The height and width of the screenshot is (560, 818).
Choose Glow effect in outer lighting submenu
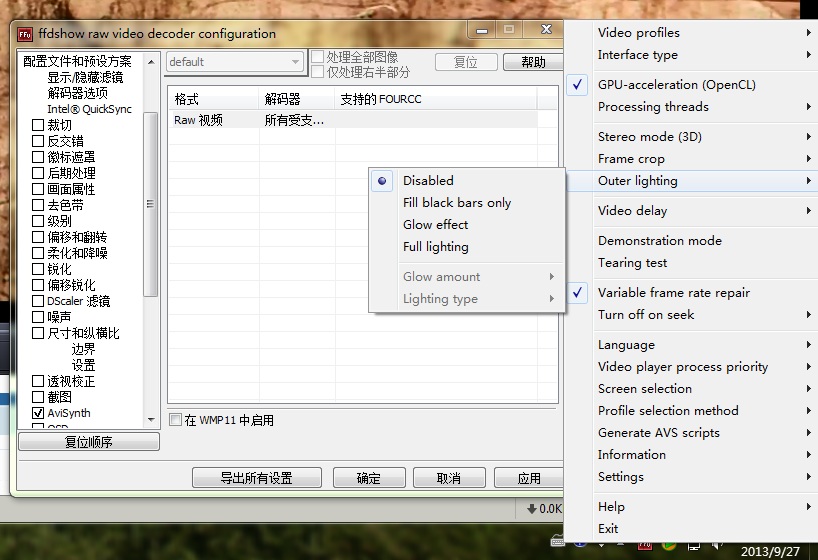point(435,225)
